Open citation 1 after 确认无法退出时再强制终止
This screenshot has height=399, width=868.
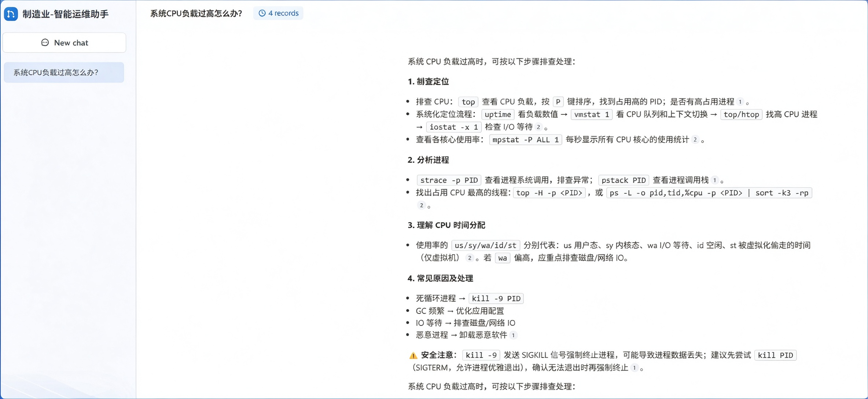click(x=634, y=367)
